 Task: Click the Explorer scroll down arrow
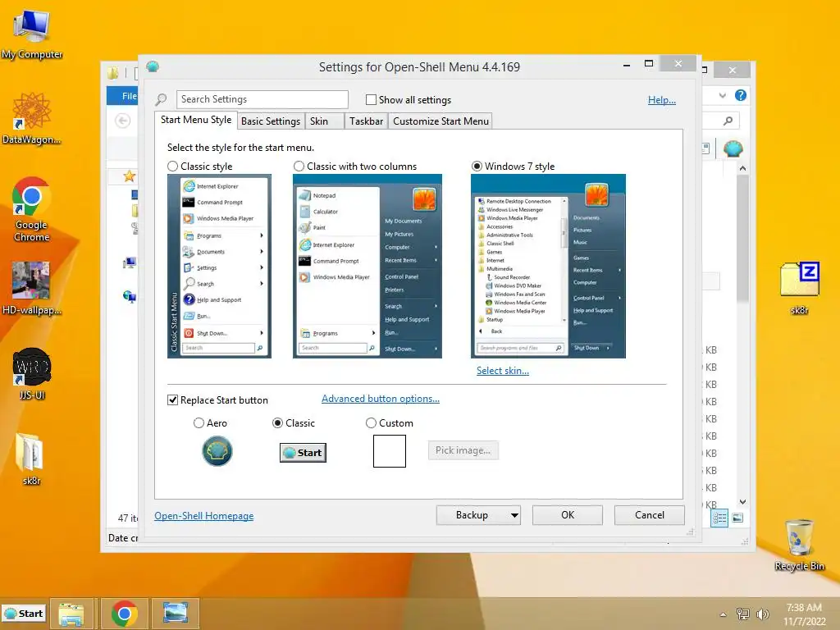click(x=742, y=502)
